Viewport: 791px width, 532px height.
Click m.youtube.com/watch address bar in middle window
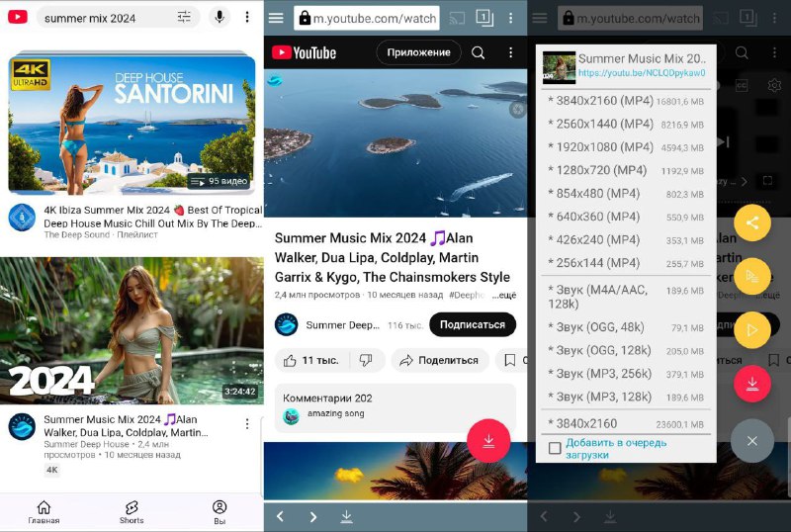pyautogui.click(x=367, y=18)
